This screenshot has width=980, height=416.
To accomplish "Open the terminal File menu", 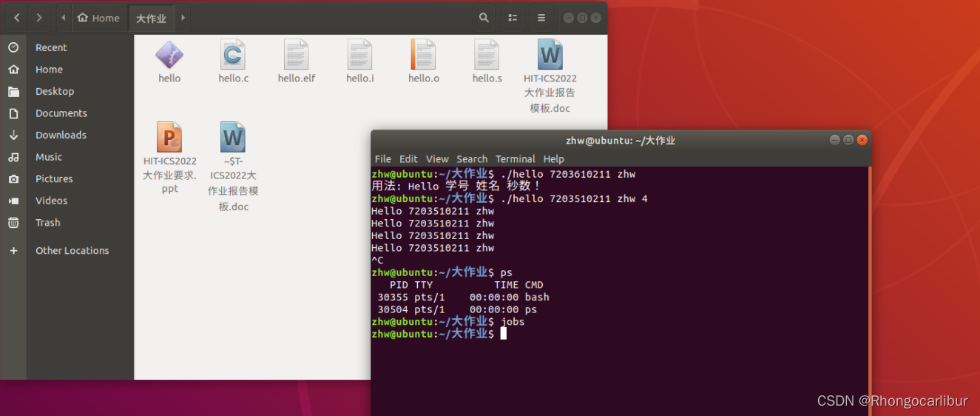I will [383, 159].
